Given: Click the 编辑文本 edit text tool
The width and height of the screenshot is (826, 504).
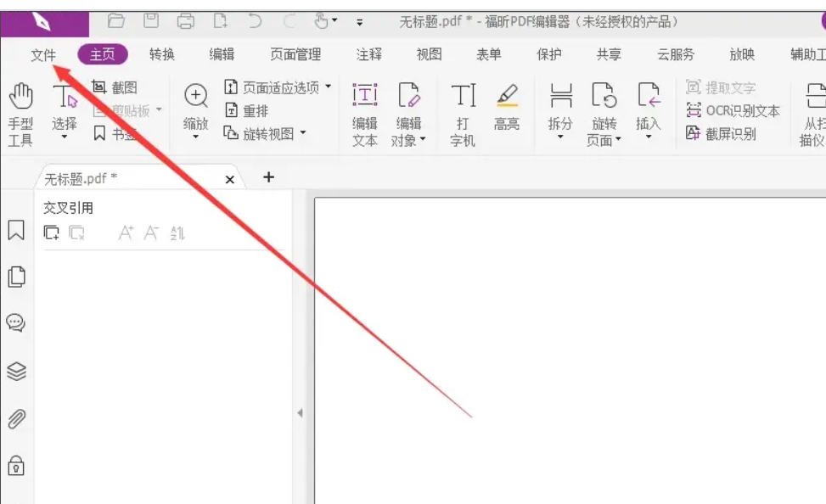Looking at the screenshot, I should tap(364, 115).
